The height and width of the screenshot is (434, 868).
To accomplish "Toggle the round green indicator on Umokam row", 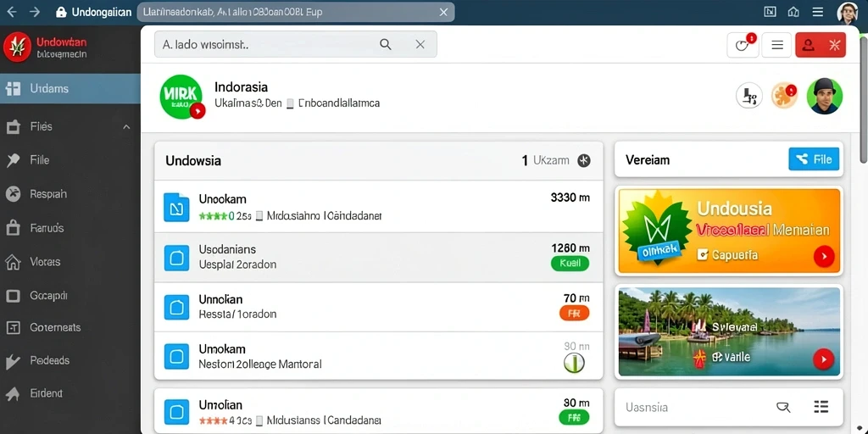I will pos(574,363).
